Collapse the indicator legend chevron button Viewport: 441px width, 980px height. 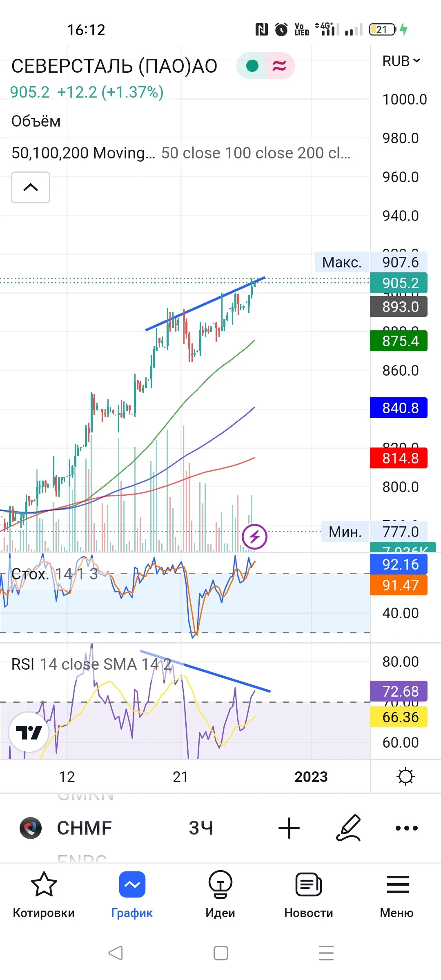point(31,187)
